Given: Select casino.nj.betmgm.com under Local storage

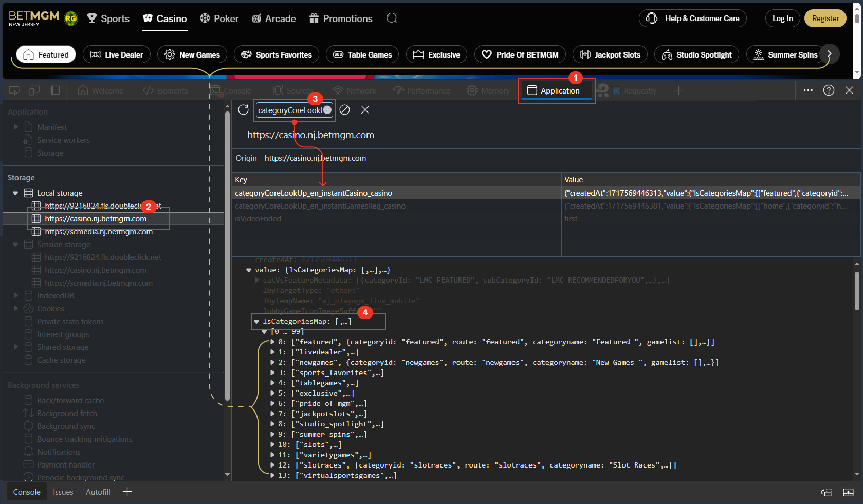Looking at the screenshot, I should [96, 219].
